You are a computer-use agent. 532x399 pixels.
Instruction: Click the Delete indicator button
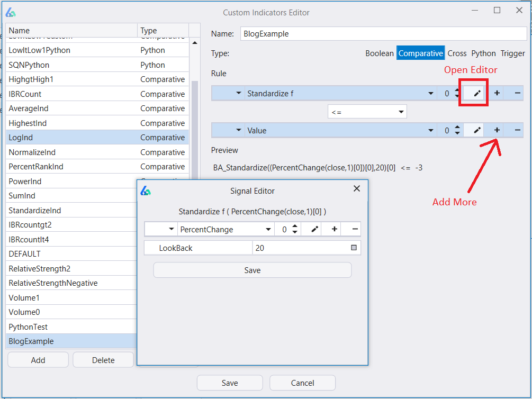click(103, 360)
